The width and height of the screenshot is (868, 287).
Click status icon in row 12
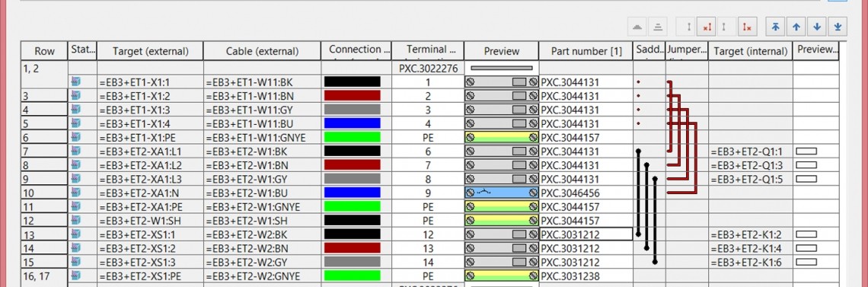(76, 220)
